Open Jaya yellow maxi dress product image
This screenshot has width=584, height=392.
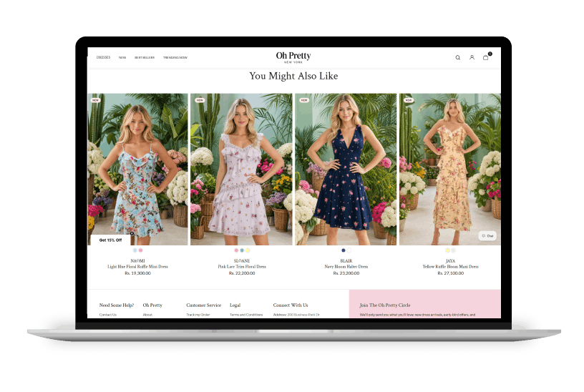point(450,170)
